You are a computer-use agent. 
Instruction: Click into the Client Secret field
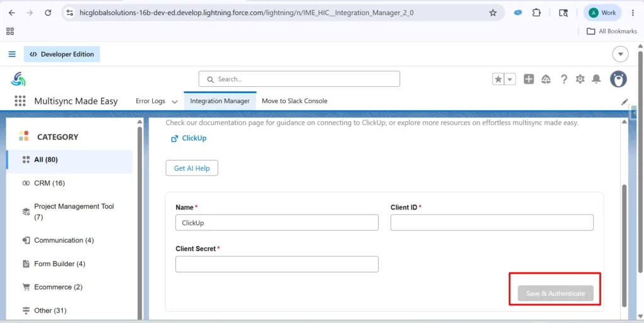(x=277, y=264)
